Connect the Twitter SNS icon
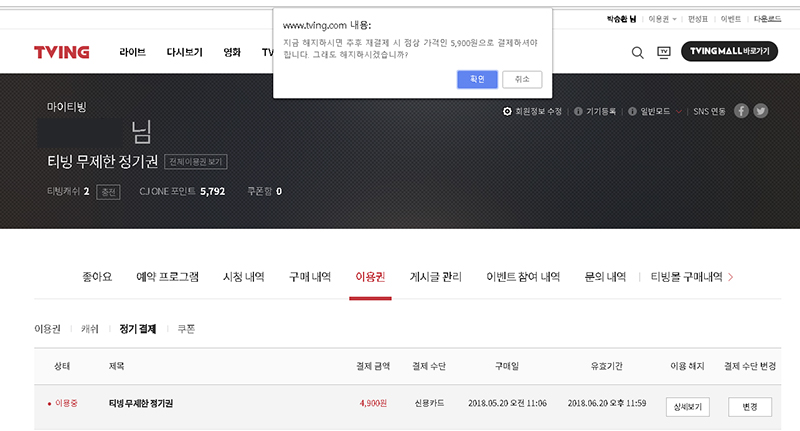This screenshot has height=431, width=800. (x=761, y=111)
